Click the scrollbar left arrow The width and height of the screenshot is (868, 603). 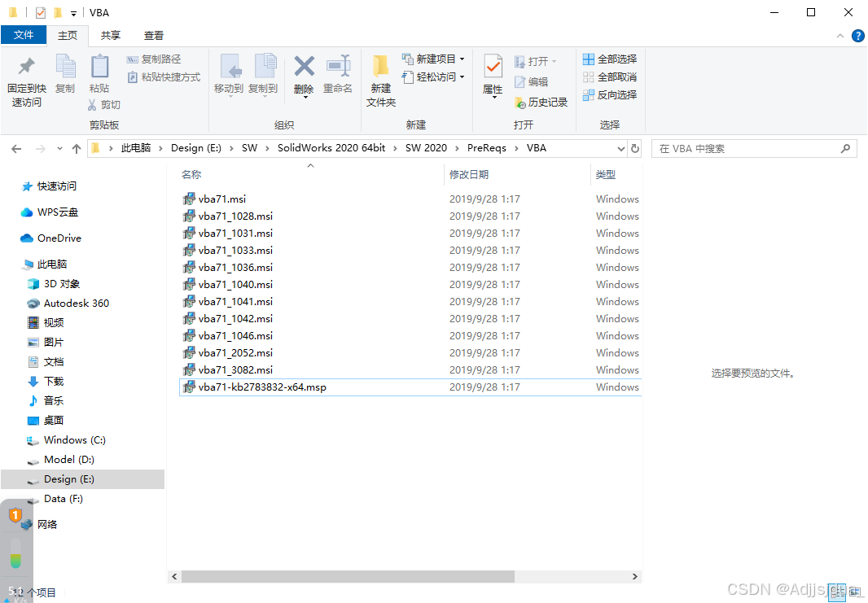(x=174, y=576)
